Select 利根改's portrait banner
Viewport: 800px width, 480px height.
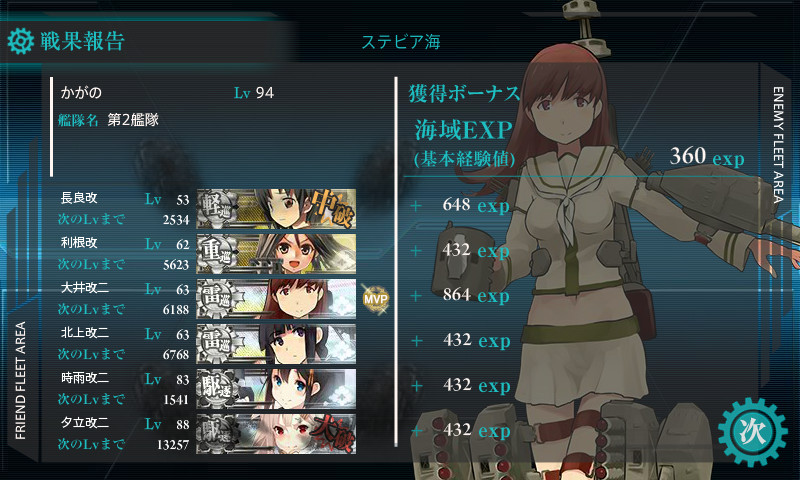[276, 254]
